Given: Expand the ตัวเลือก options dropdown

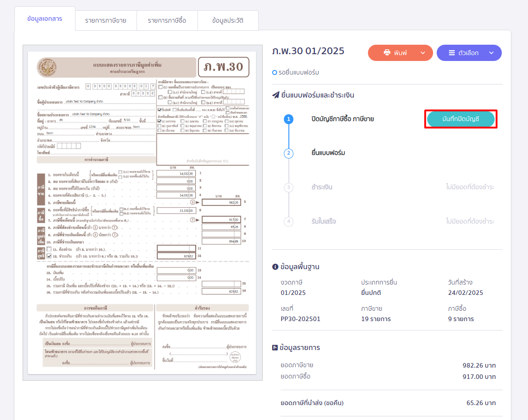Looking at the screenshot, I should click(x=491, y=53).
